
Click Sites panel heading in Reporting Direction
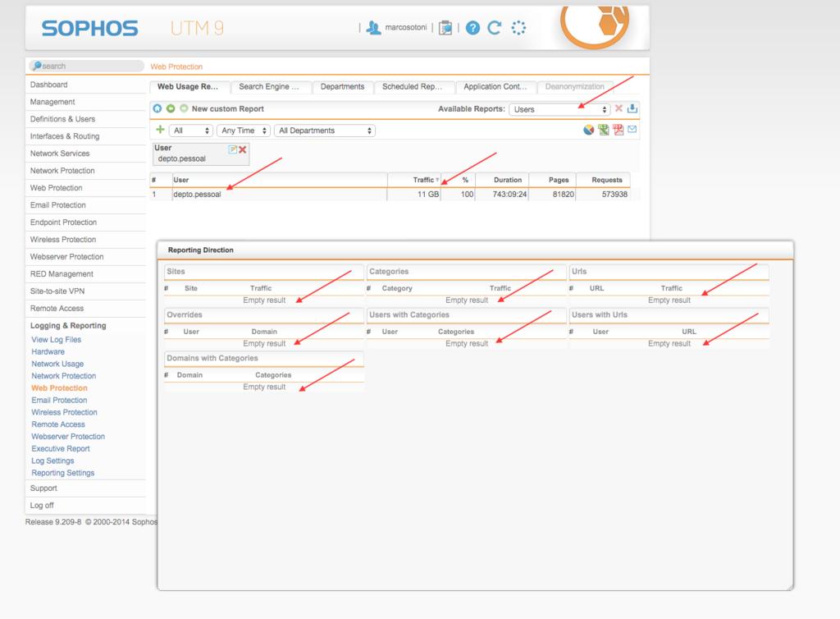pyautogui.click(x=176, y=271)
